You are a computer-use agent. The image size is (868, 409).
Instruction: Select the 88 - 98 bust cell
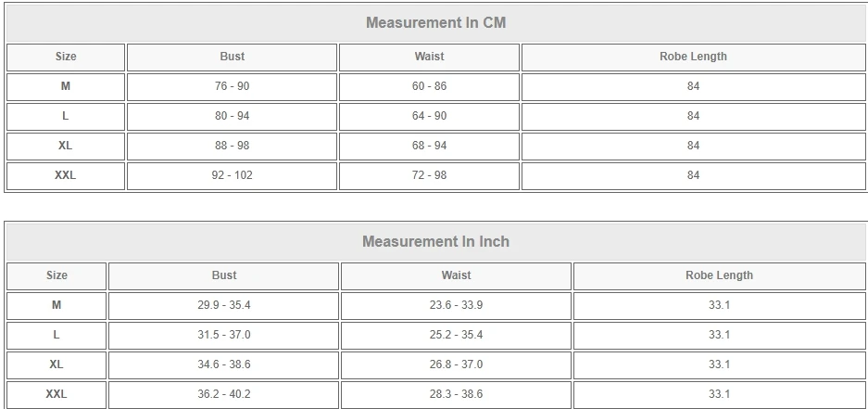pyautogui.click(x=233, y=146)
